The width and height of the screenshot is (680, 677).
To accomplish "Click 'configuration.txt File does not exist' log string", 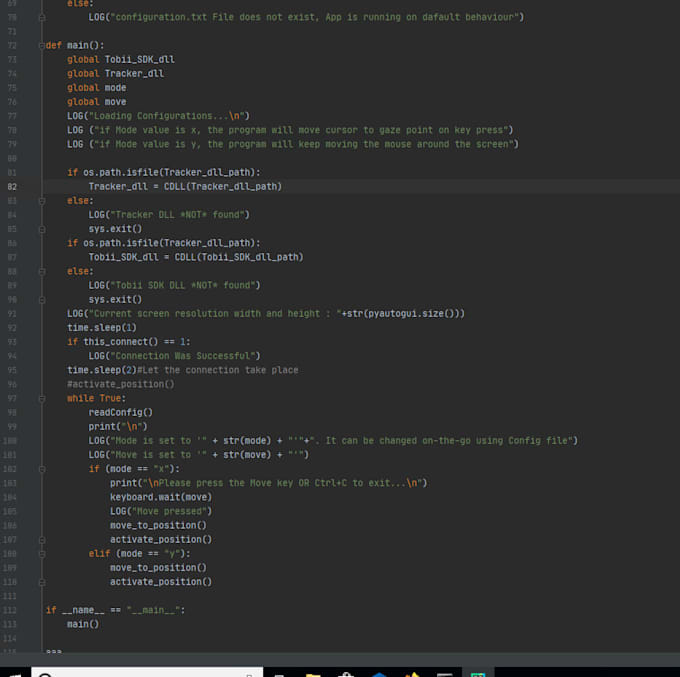I will click(314, 17).
